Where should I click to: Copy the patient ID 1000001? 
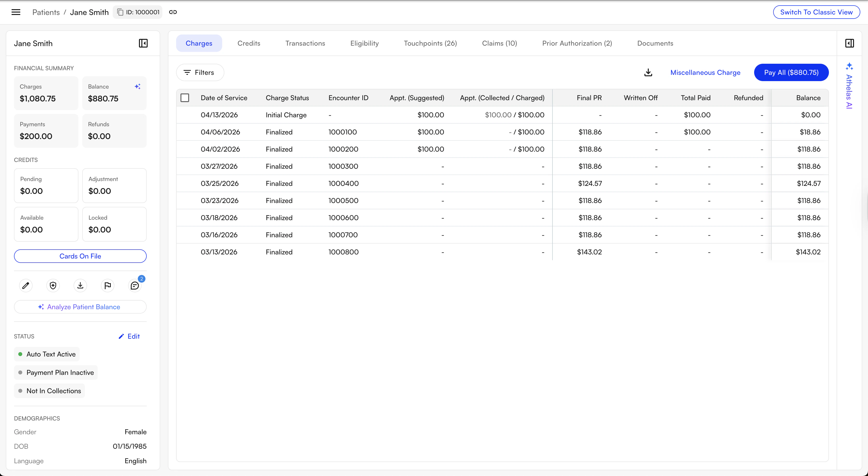click(x=120, y=12)
